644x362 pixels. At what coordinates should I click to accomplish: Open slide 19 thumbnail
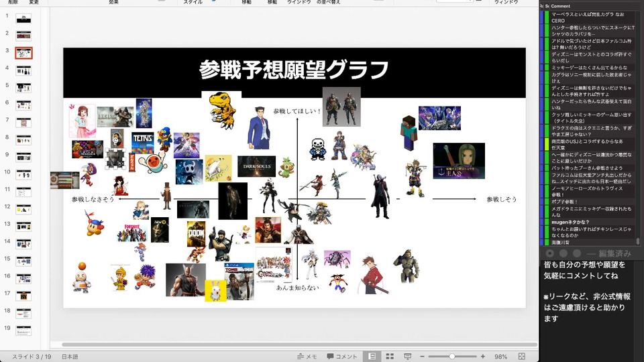tap(23, 330)
